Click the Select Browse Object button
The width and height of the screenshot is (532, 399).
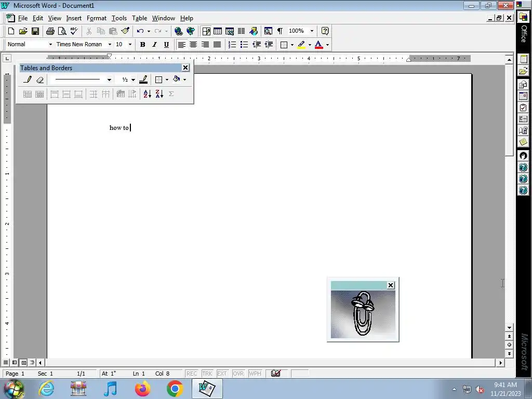click(509, 345)
